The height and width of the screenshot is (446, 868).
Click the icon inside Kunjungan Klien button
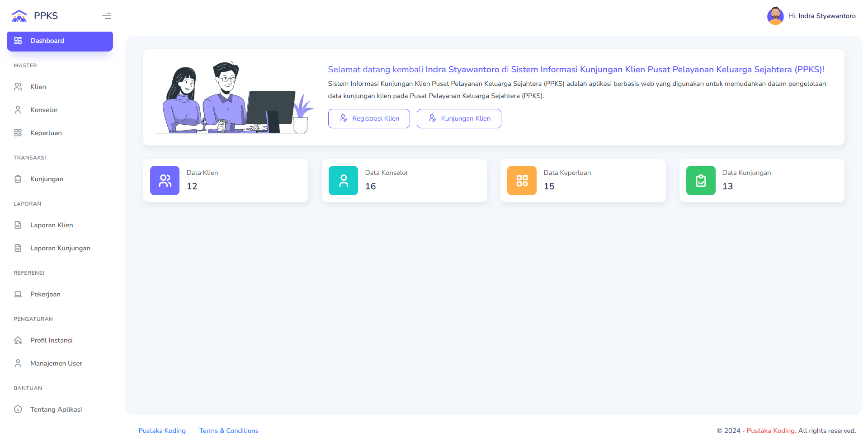point(432,118)
